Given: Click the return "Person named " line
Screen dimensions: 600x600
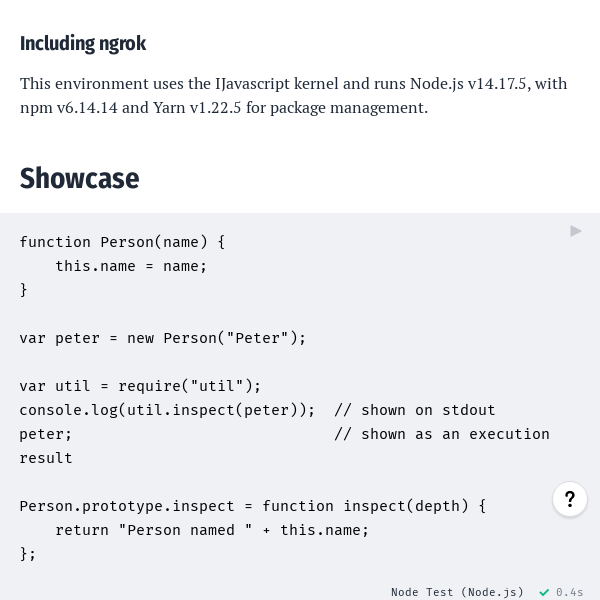Looking at the screenshot, I should click(212, 530).
